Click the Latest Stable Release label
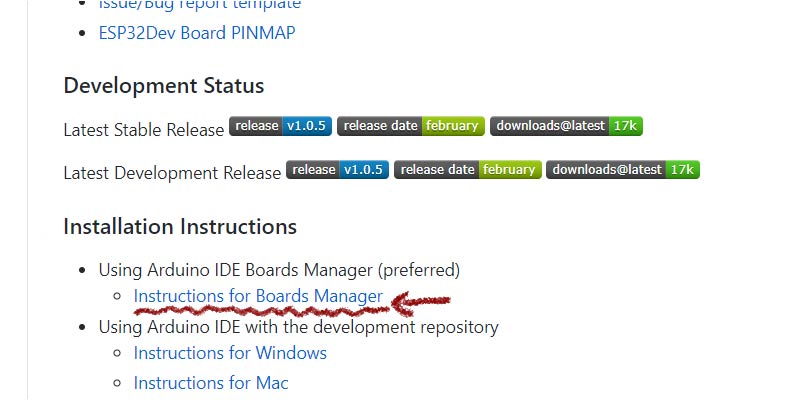 [x=144, y=130]
